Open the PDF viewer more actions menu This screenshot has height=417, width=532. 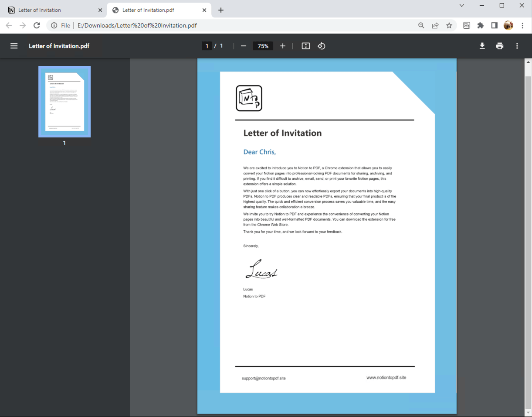[517, 46]
